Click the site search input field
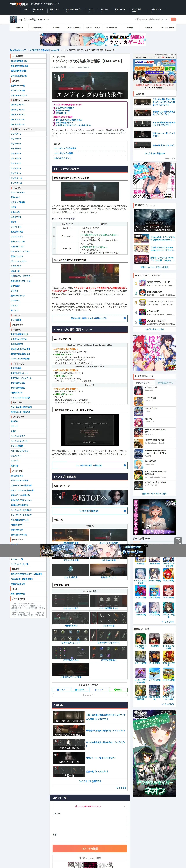The image size is (186, 868). (153, 19)
